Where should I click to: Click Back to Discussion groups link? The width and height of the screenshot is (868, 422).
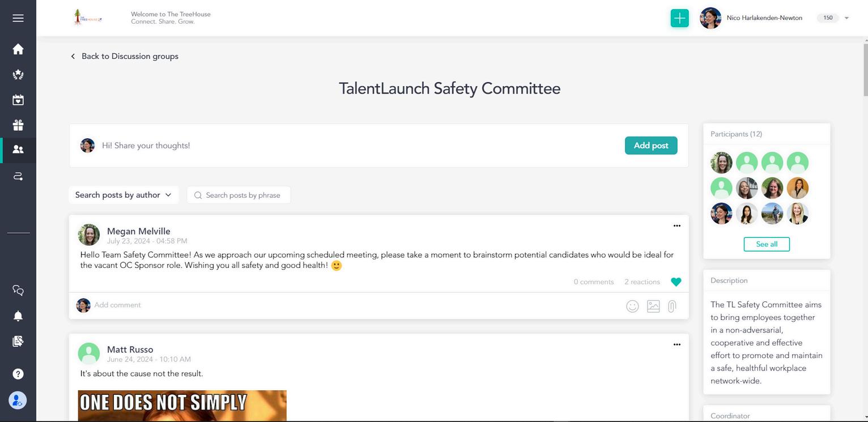tap(130, 56)
